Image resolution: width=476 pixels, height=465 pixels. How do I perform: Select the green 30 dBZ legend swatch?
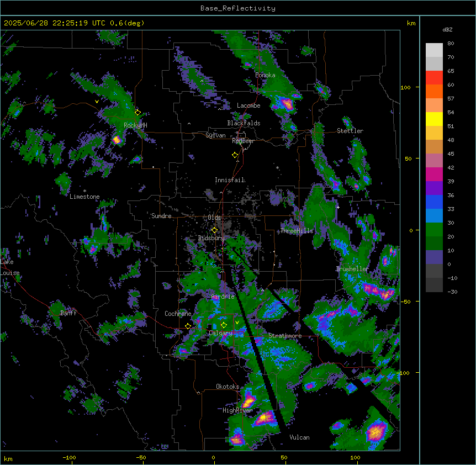click(x=434, y=230)
